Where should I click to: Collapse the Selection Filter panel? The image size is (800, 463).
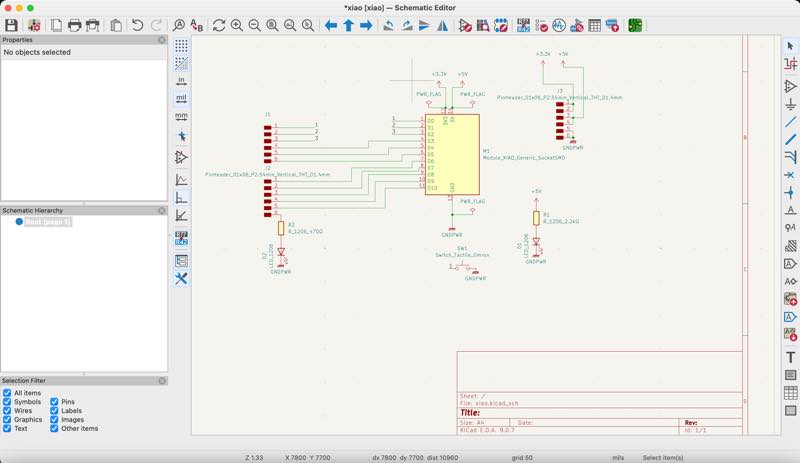(162, 381)
